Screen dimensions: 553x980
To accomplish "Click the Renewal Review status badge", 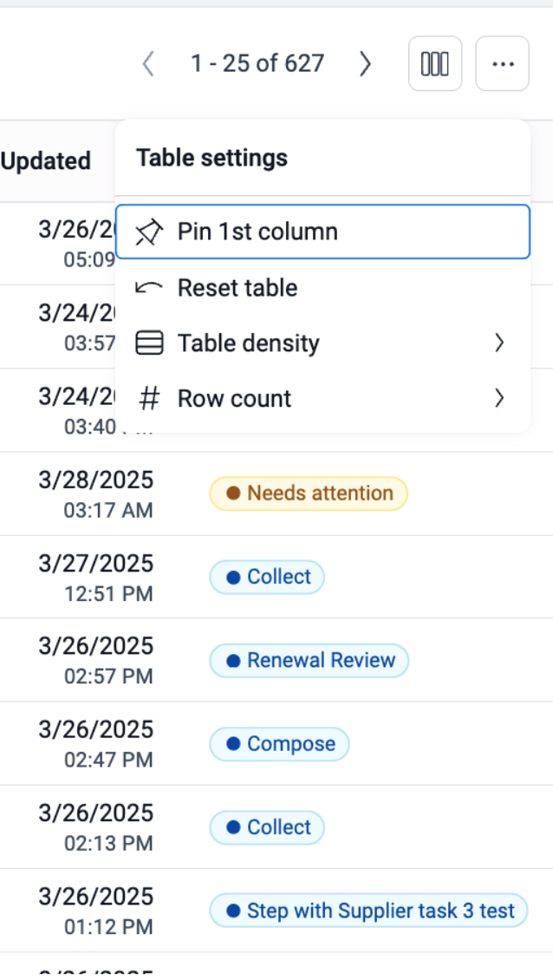I will click(309, 661).
